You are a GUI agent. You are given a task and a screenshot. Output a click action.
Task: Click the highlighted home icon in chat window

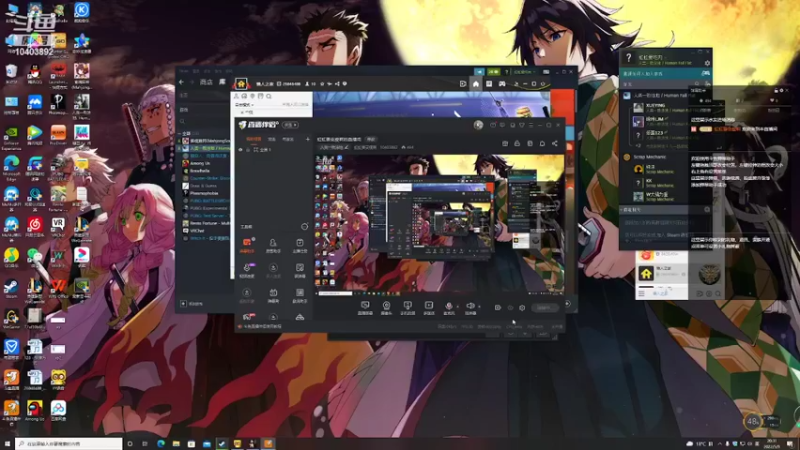[x=476, y=84]
